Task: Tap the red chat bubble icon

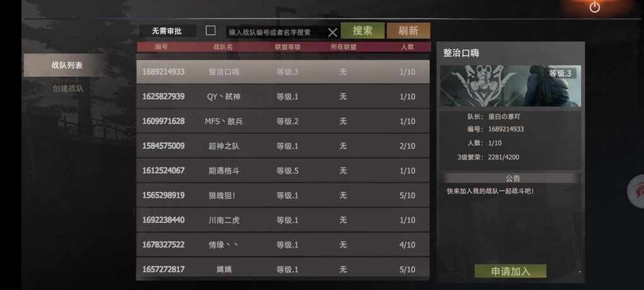Action: [x=638, y=191]
